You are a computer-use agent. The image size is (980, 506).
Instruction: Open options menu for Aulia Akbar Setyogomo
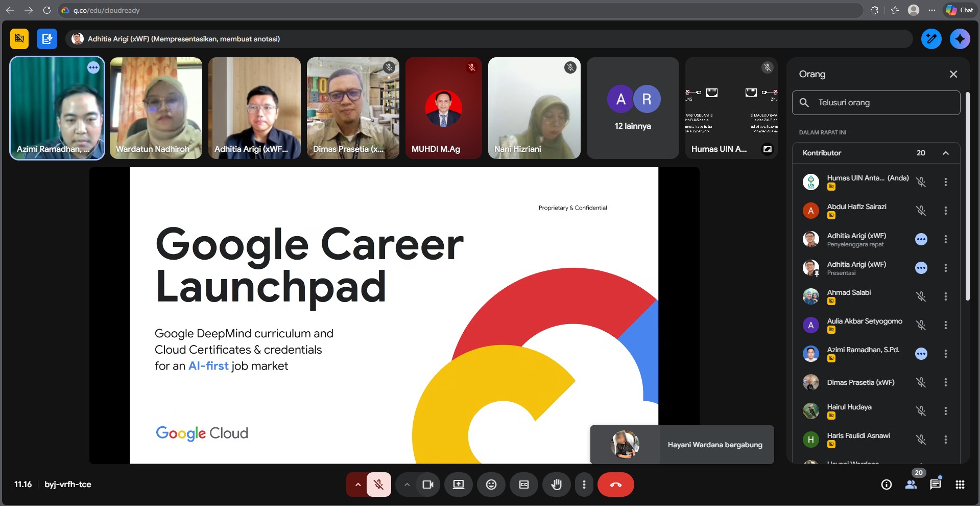[x=946, y=325]
